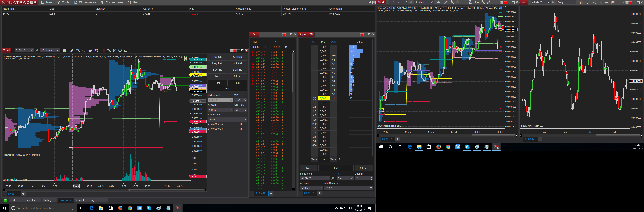Open Chart Trader TIF DAY dropdown
The width and height of the screenshot is (644, 212).
tap(241, 100)
